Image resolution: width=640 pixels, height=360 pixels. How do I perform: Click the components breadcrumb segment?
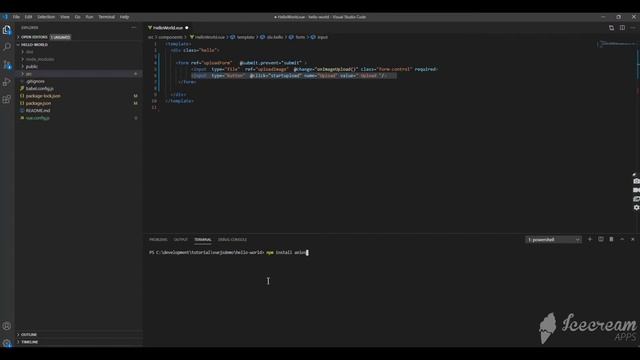pyautogui.click(x=170, y=37)
